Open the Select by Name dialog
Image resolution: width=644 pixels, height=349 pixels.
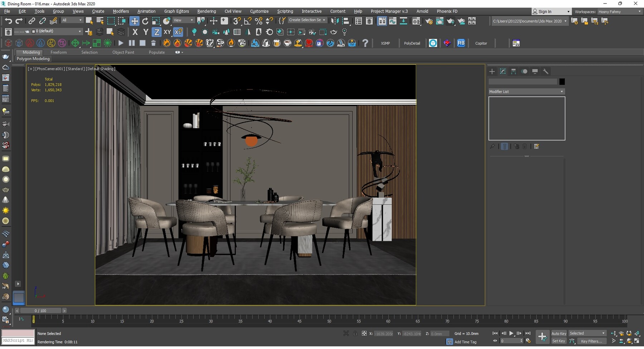pos(100,21)
